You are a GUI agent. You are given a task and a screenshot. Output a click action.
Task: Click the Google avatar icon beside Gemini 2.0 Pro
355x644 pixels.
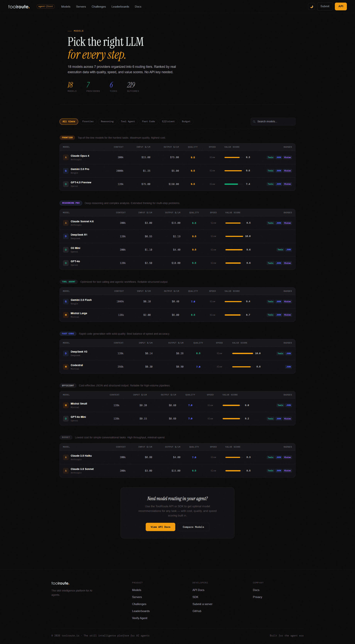pyautogui.click(x=66, y=171)
